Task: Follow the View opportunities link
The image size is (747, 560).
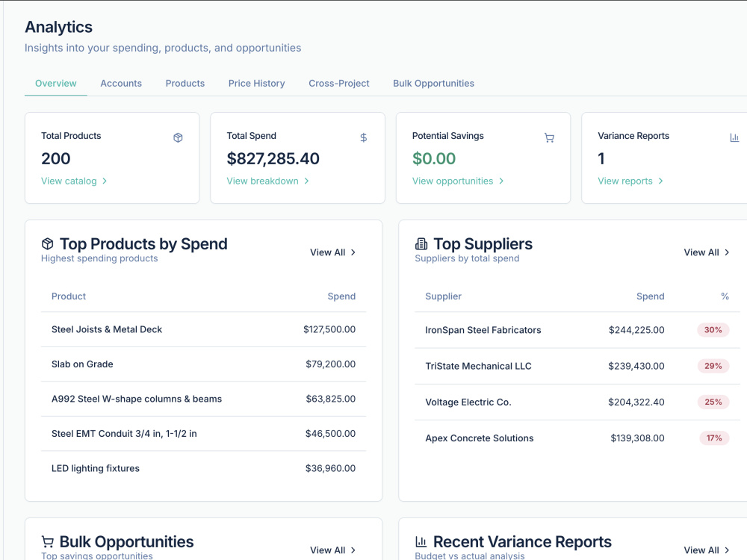Action: coord(458,181)
